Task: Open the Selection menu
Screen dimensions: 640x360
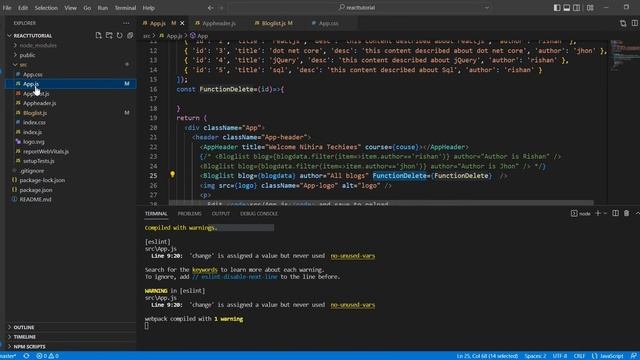Action: pos(46,8)
